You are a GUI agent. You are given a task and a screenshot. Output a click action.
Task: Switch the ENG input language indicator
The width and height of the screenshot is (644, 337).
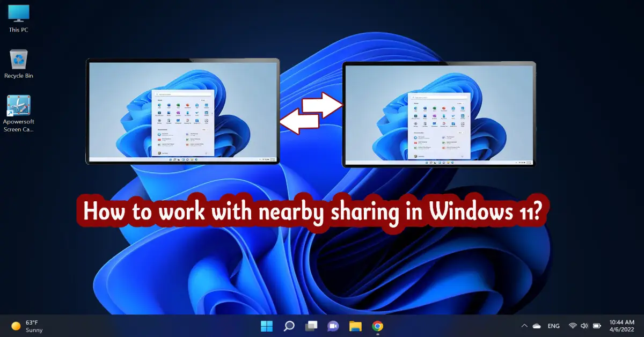pos(553,326)
